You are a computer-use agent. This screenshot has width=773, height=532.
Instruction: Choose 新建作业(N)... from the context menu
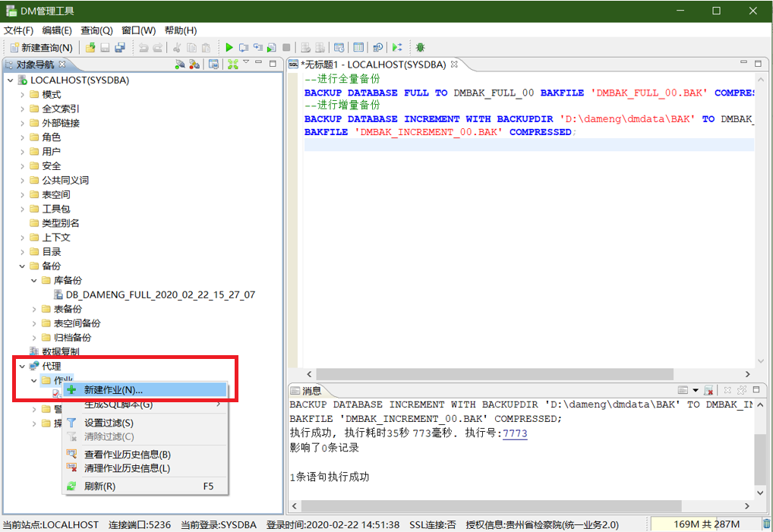146,389
